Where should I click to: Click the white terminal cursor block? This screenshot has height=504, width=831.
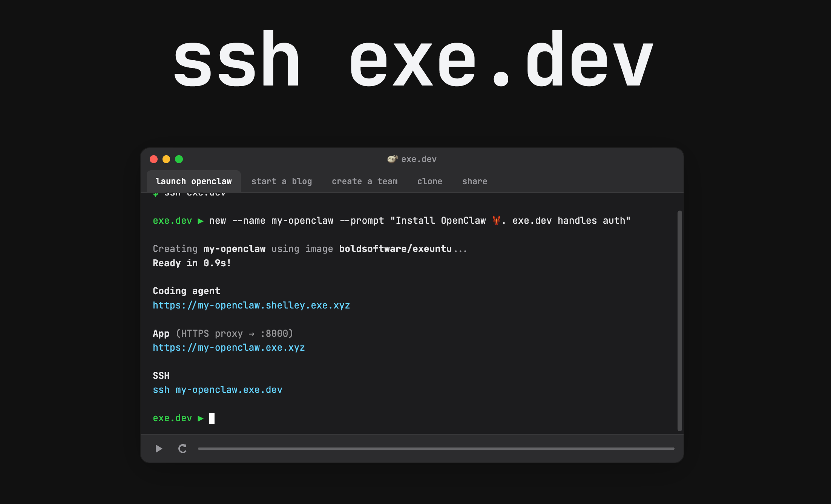[212, 418]
